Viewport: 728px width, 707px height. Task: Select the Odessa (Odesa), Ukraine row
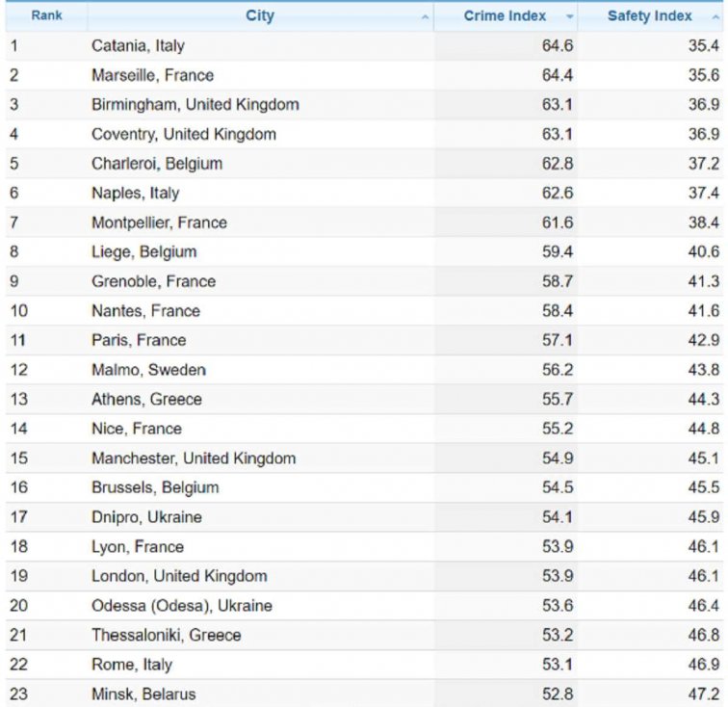(181, 606)
